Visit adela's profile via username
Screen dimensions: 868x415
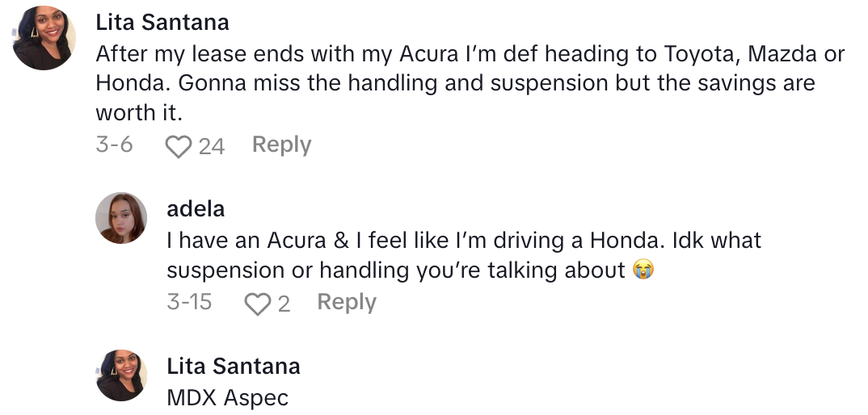(196, 209)
